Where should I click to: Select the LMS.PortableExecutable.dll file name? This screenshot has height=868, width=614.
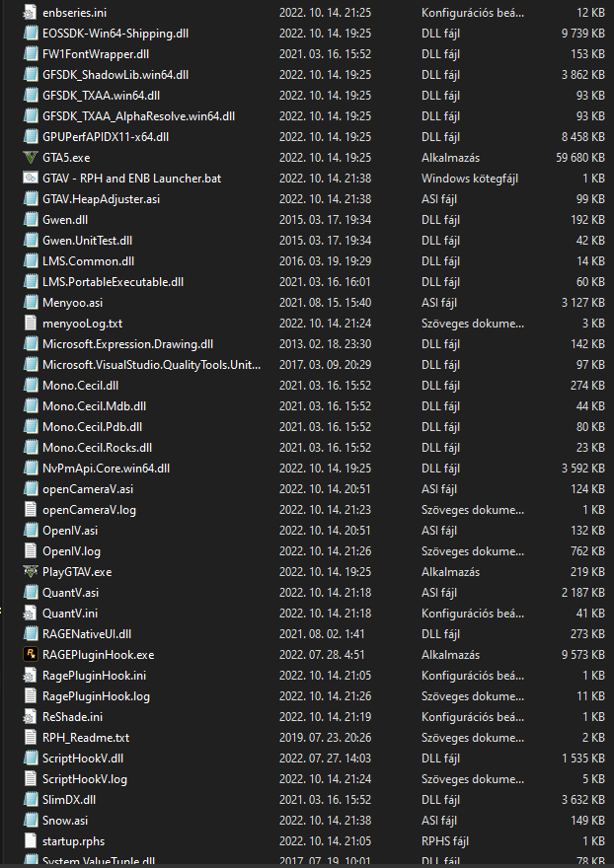point(114,282)
